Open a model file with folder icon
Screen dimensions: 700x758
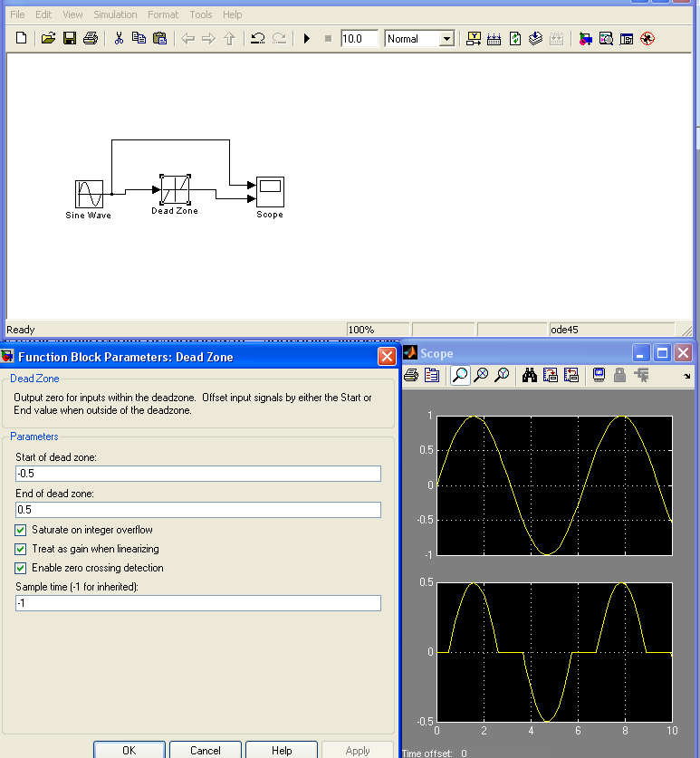tap(48, 38)
